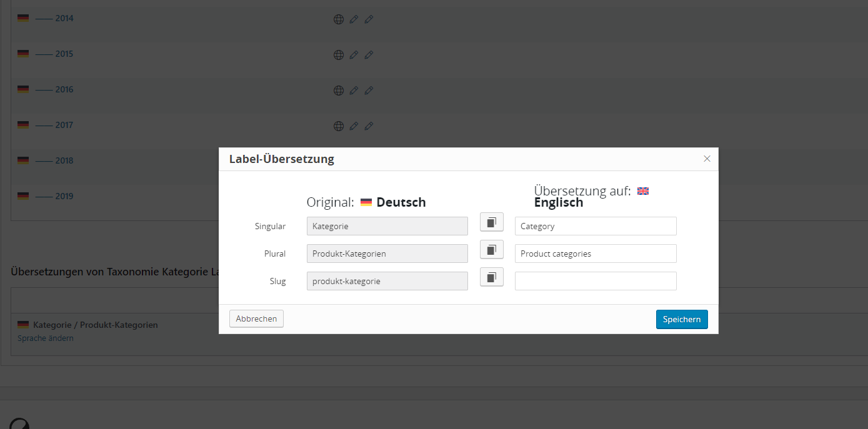Screen dimensions: 868x429
Task: Click the rightmost pencil icon in the 2016 row
Action: click(369, 91)
